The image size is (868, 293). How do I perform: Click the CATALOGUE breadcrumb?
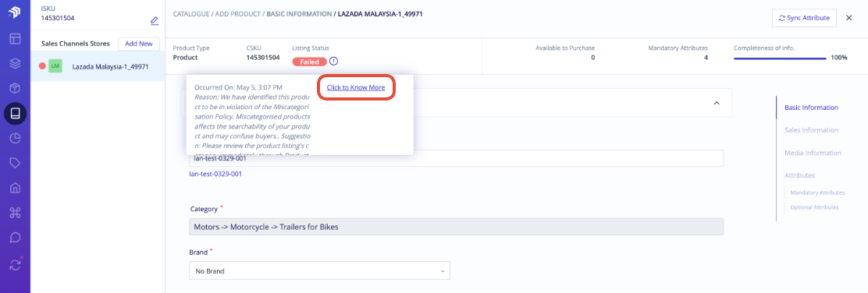point(191,13)
